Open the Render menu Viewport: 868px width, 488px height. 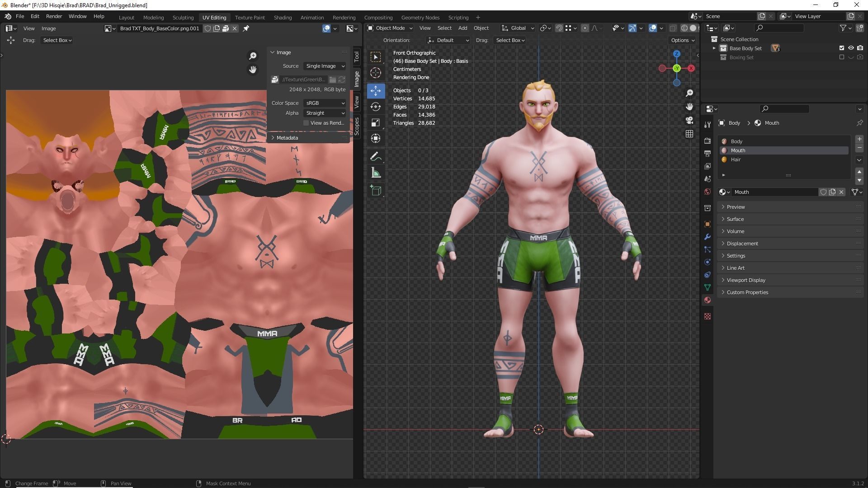coord(54,16)
